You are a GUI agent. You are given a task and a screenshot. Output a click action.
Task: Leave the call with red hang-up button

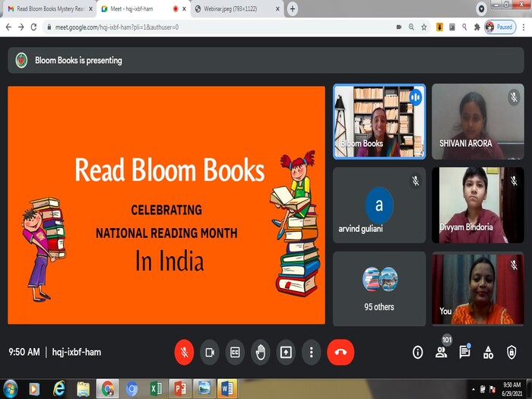pyautogui.click(x=340, y=352)
